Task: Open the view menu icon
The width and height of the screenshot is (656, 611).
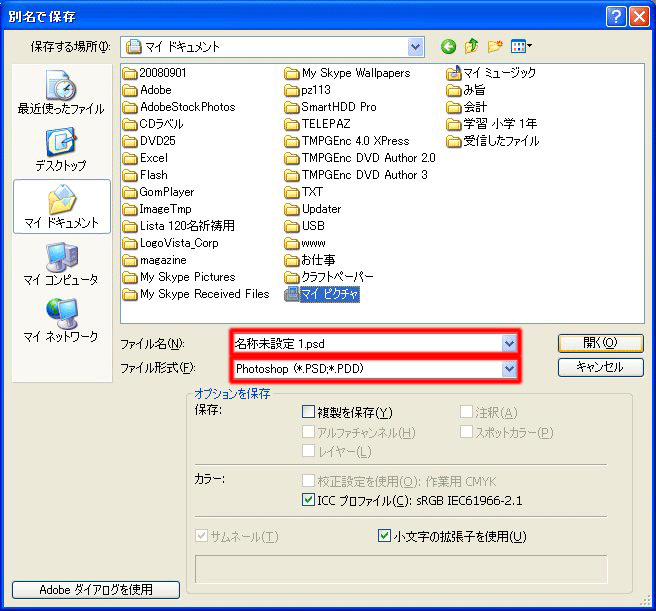Action: (x=521, y=46)
